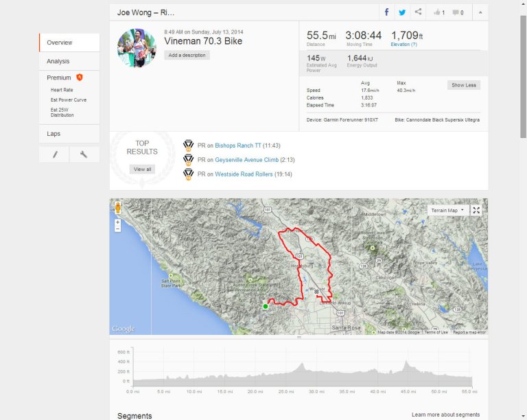Share the ride on Facebook

pos(387,12)
